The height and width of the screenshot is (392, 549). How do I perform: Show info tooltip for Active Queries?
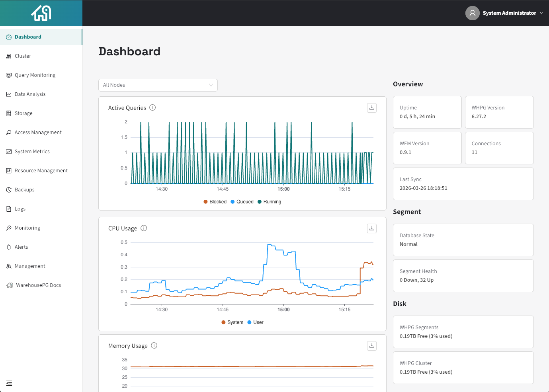(x=152, y=108)
